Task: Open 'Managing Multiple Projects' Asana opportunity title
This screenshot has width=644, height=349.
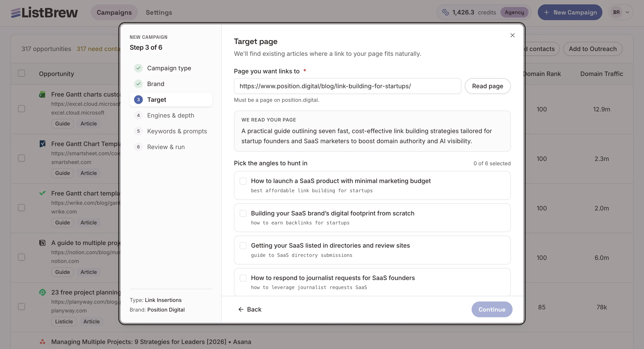Action: click(151, 342)
